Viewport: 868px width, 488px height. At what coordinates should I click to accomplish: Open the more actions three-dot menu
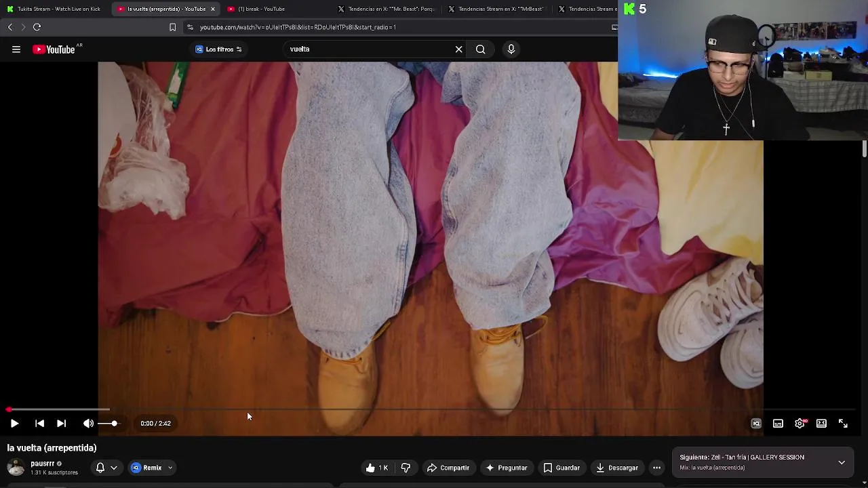coord(656,468)
